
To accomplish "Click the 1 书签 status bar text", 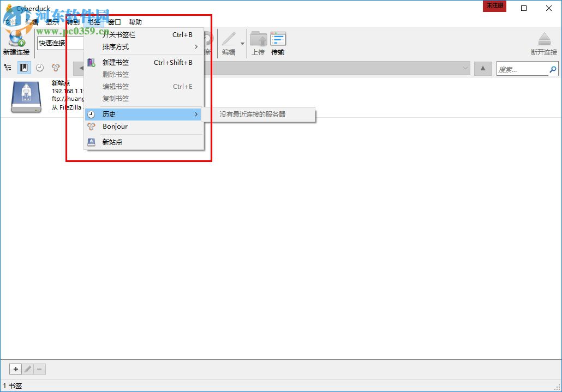I will [13, 386].
